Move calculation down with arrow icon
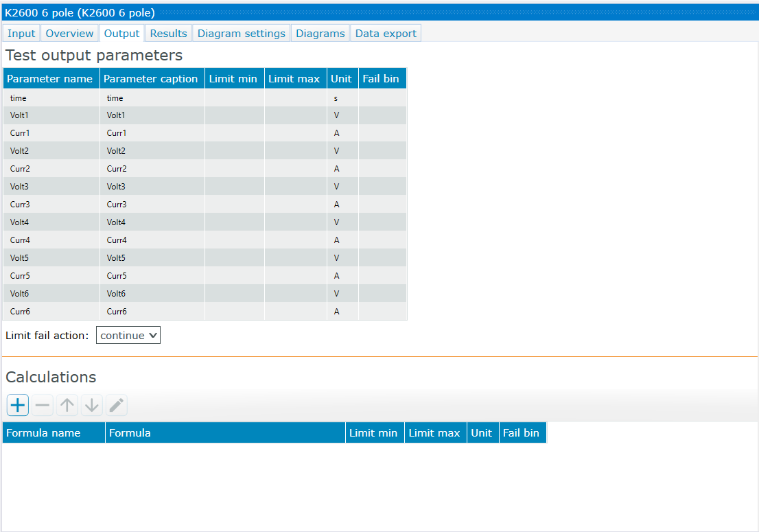The height and width of the screenshot is (532, 759). tap(91, 405)
